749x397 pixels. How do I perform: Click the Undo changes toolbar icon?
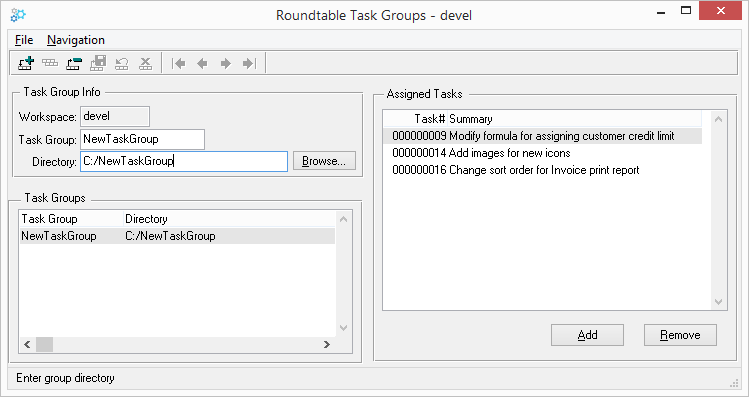click(121, 63)
